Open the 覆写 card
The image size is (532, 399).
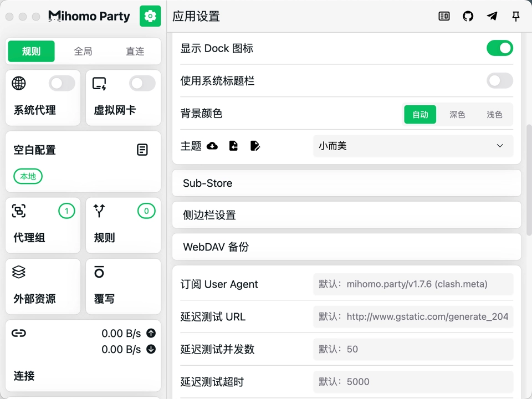pyautogui.click(x=124, y=287)
